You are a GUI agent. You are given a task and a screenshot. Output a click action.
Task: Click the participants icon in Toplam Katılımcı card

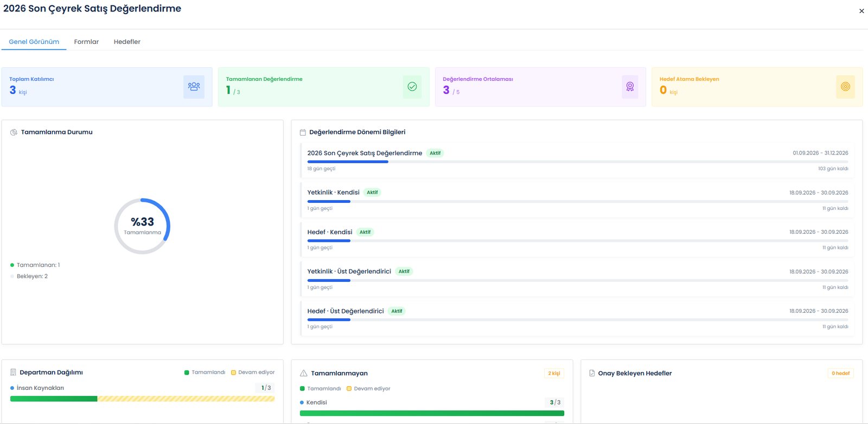pos(194,87)
